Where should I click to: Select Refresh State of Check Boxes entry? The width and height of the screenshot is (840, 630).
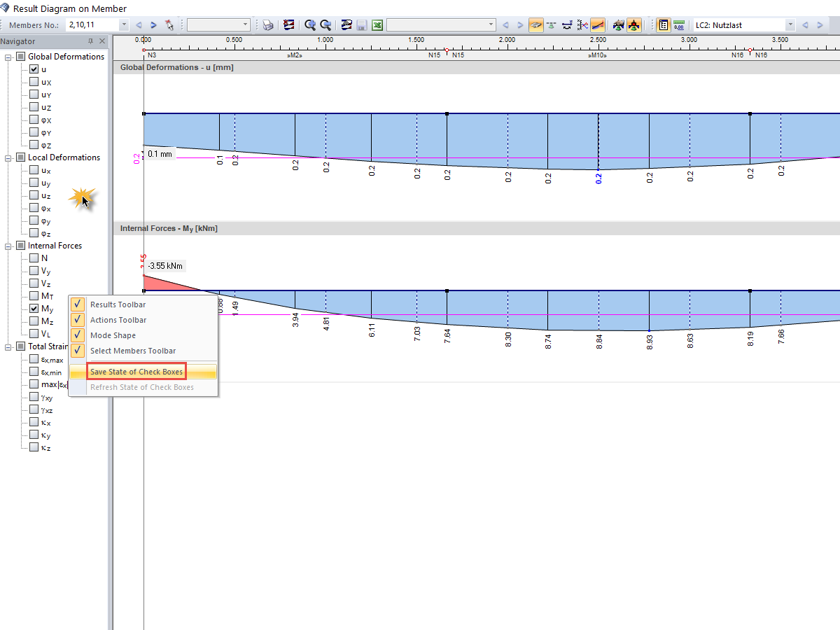[141, 386]
